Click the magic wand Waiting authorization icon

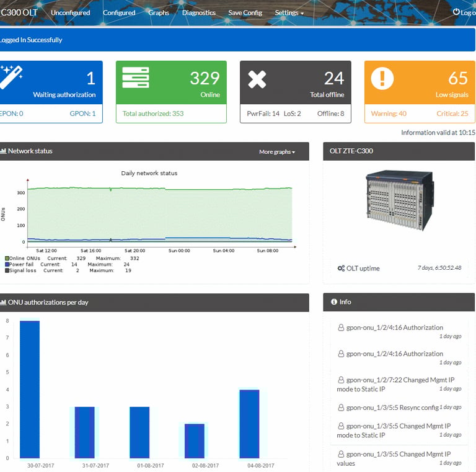(11, 77)
